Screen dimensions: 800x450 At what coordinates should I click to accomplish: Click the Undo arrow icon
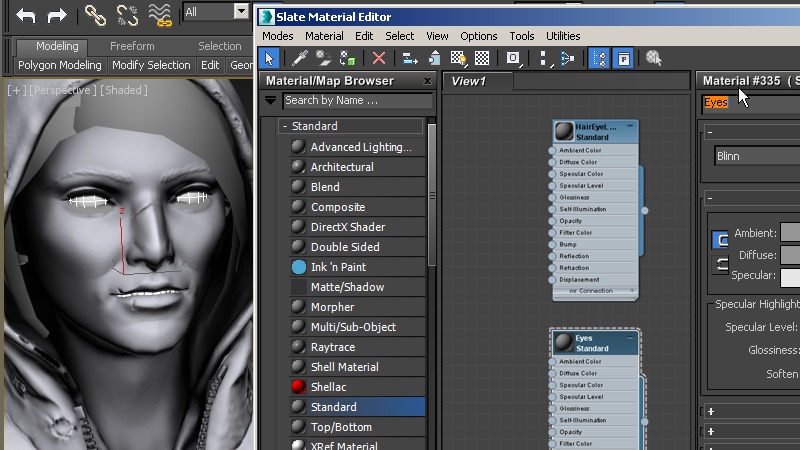(26, 15)
